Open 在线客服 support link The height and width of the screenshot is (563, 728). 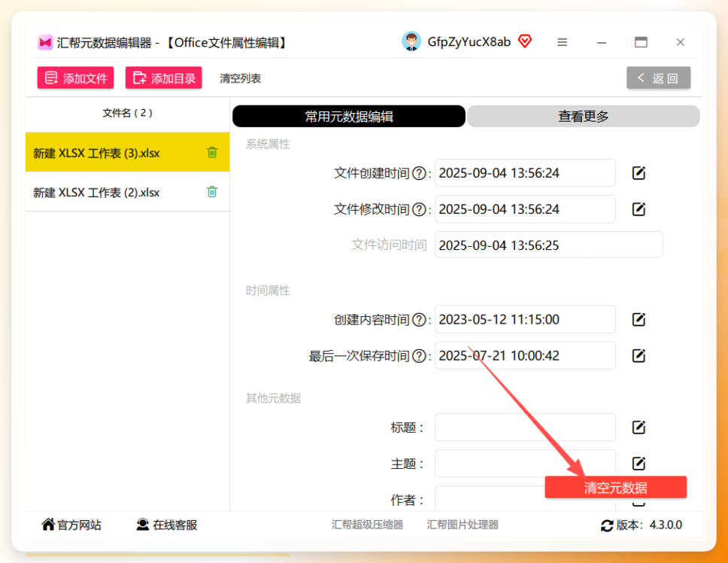(167, 525)
